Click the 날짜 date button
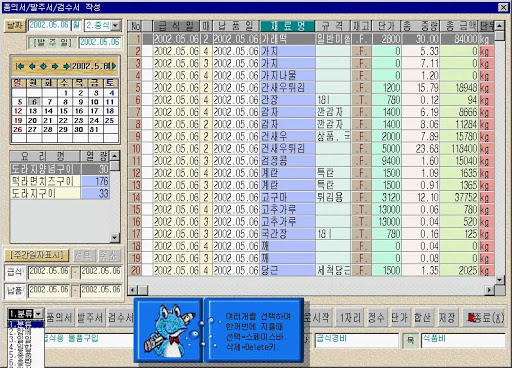 tap(15, 25)
